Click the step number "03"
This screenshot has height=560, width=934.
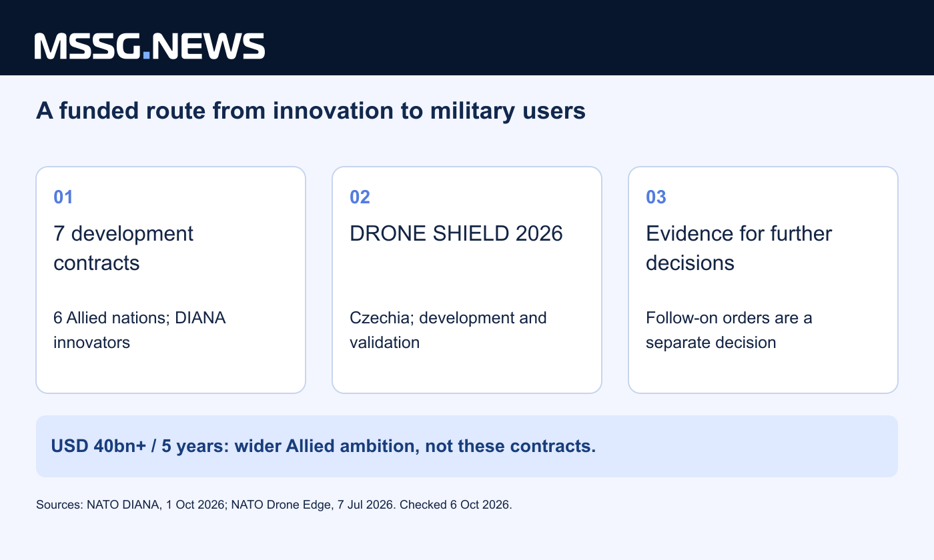pyautogui.click(x=656, y=197)
